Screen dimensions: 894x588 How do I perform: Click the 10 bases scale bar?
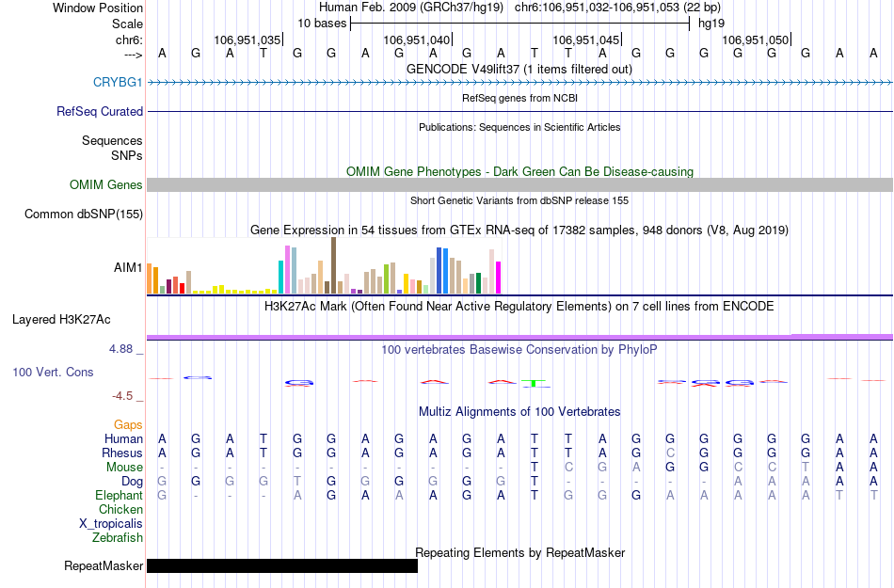tap(520, 24)
